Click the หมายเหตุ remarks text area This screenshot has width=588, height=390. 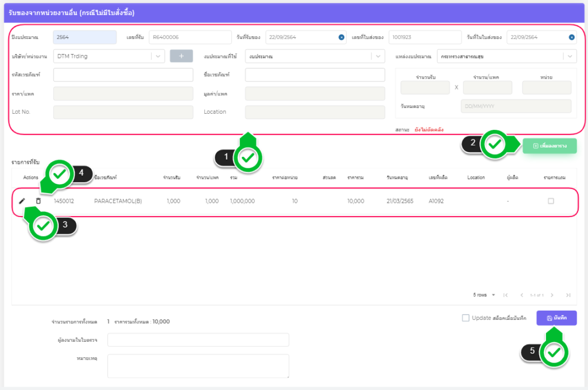198,366
